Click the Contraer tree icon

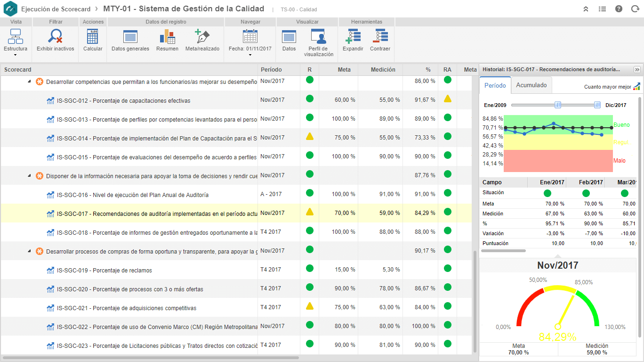click(x=380, y=37)
